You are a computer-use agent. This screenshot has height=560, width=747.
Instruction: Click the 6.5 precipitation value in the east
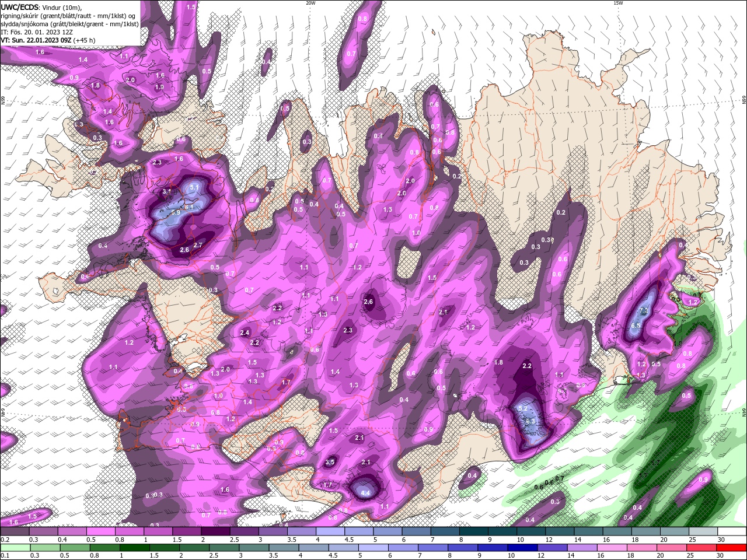coord(636,325)
